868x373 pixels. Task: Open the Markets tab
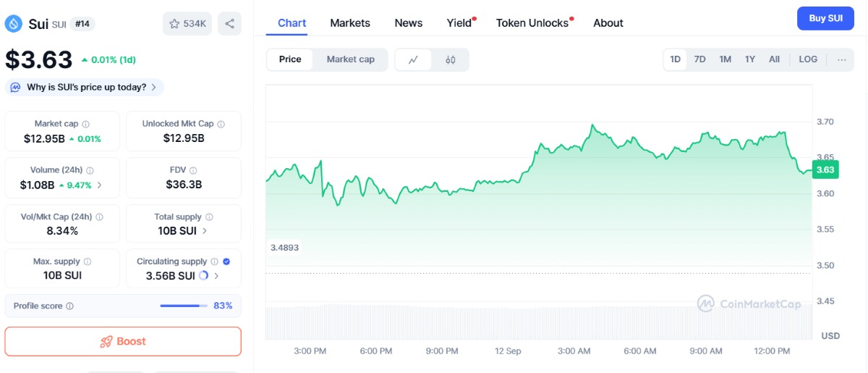(350, 23)
